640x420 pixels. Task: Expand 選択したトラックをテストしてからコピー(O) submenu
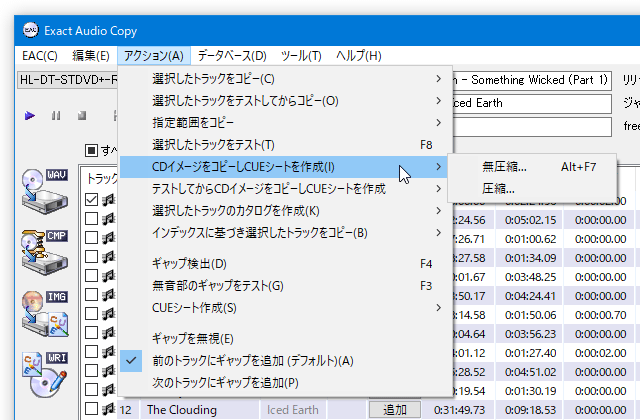coord(286,101)
